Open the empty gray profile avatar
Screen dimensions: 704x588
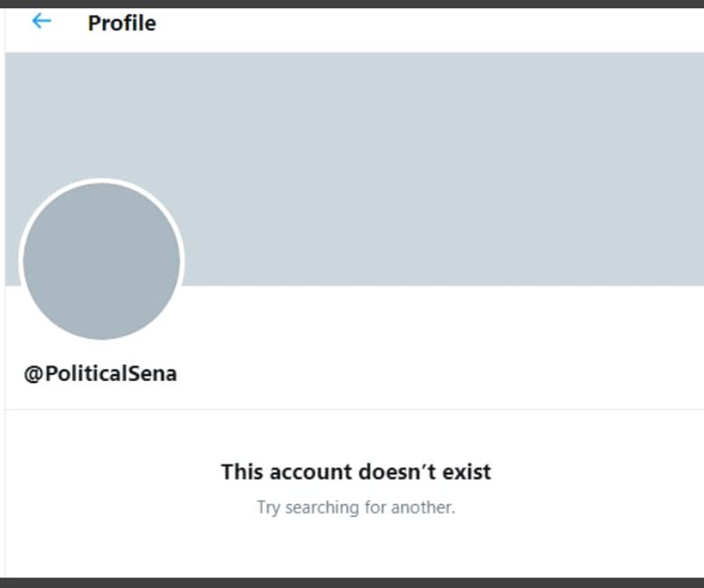click(x=101, y=261)
